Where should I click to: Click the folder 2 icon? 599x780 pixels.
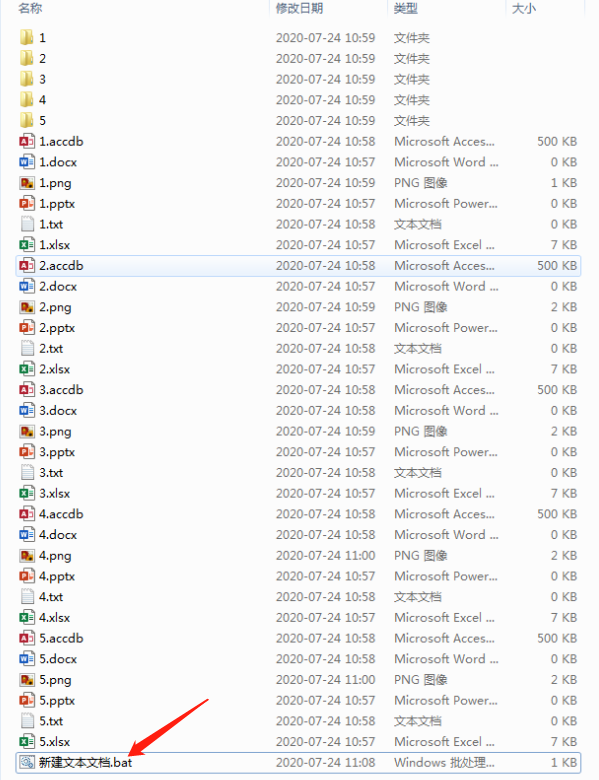click(27, 59)
